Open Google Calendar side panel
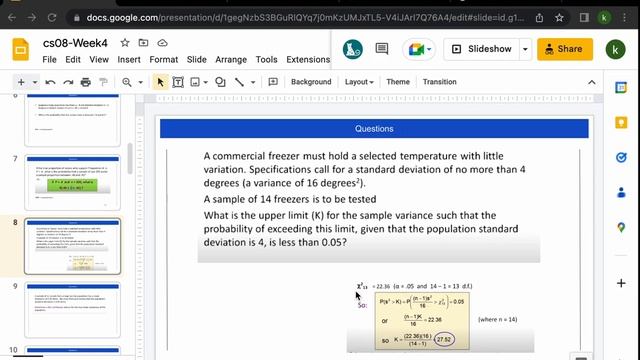The height and width of the screenshot is (360, 640). pyautogui.click(x=621, y=87)
